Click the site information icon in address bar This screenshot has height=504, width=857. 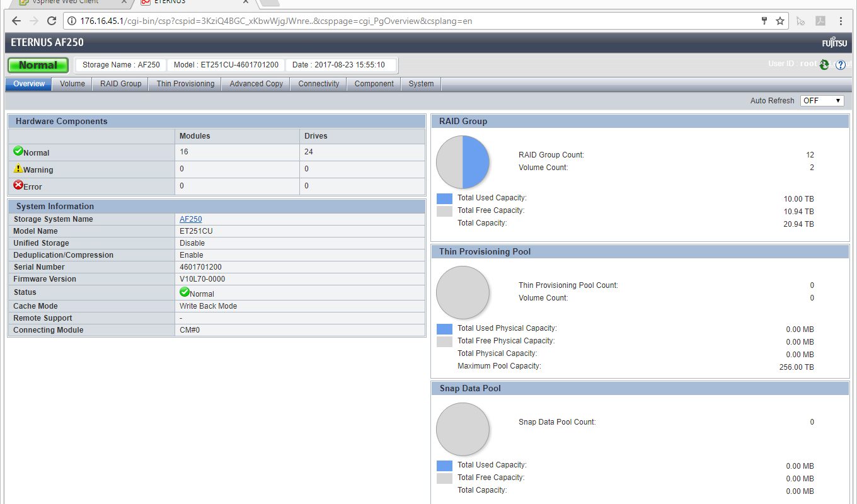72,21
